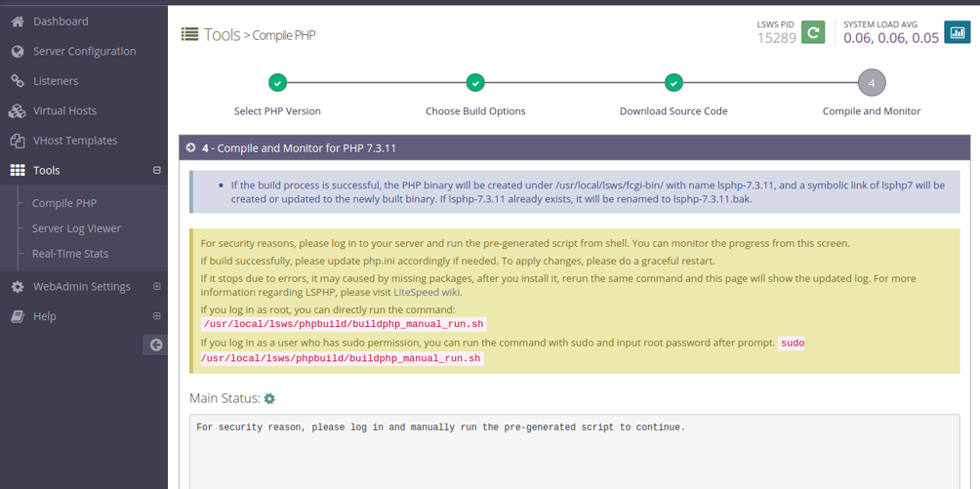
Task: Click the Choose Build Options step label
Action: pyautogui.click(x=475, y=111)
